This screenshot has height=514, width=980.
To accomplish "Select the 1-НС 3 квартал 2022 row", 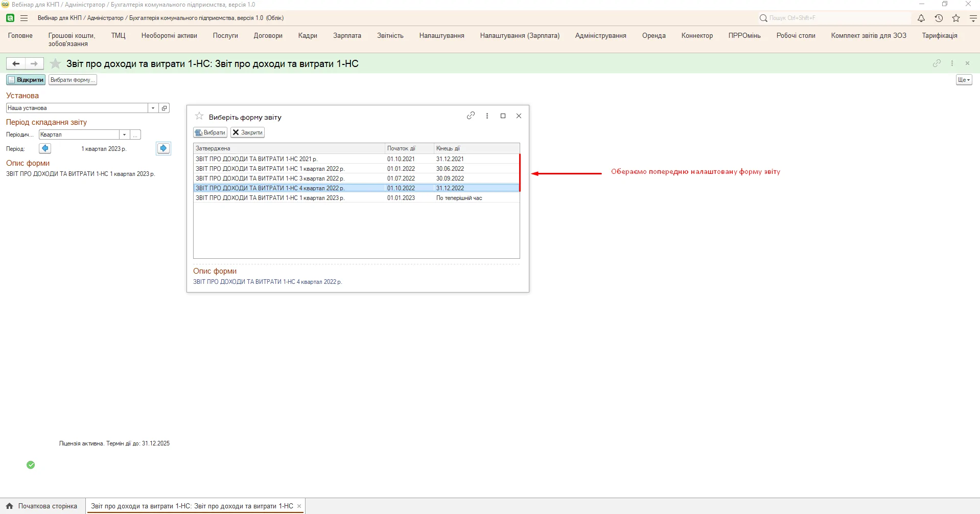I will coord(357,178).
